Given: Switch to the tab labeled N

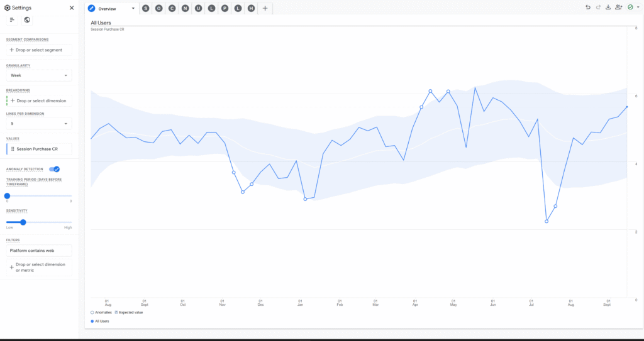Looking at the screenshot, I should (185, 8).
